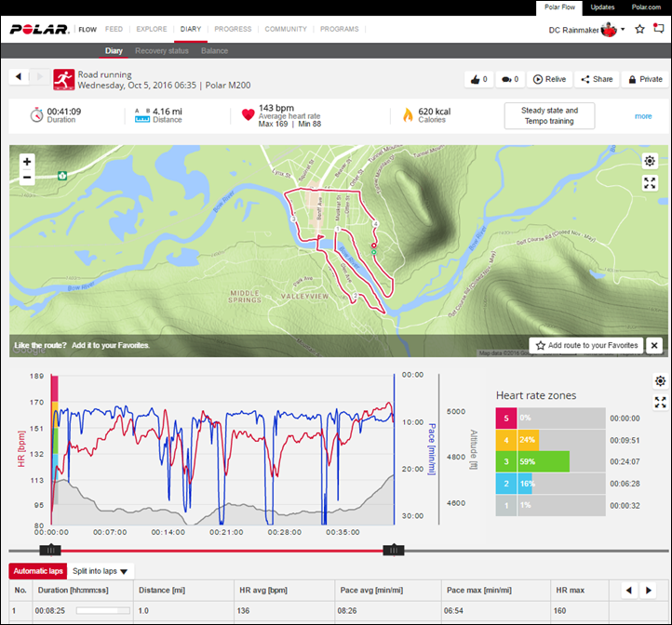Zoom out on the route map

tap(27, 178)
